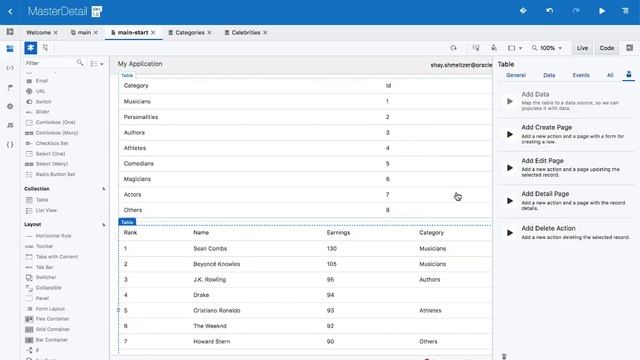640x360 pixels.
Task: Open the palette list view options dropdown
Action: coord(97,64)
